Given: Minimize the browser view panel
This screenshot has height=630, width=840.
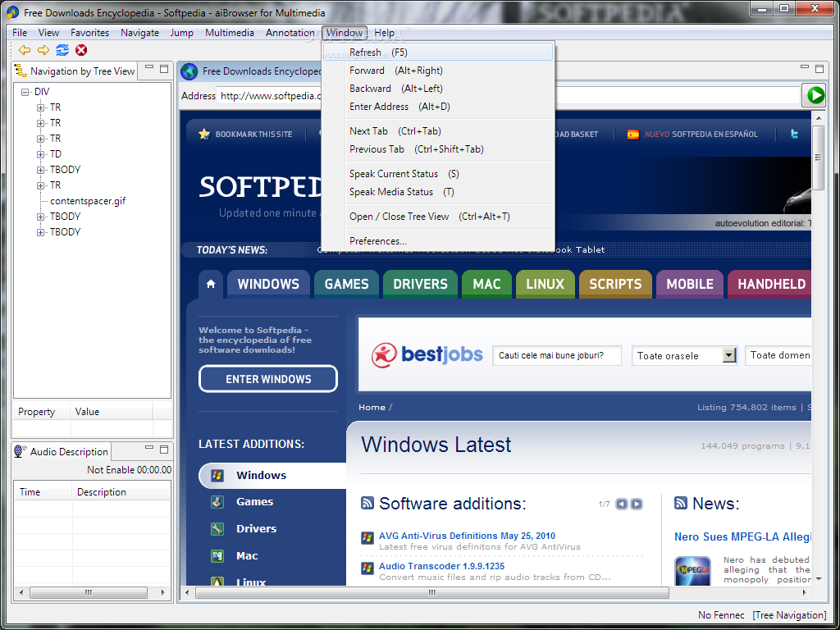Looking at the screenshot, I should 805,67.
